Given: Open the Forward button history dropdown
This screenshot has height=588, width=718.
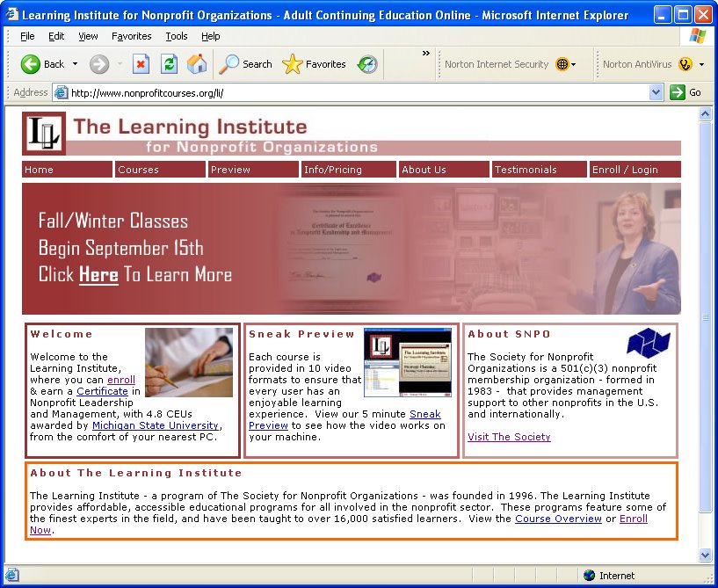Looking at the screenshot, I should [x=120, y=64].
